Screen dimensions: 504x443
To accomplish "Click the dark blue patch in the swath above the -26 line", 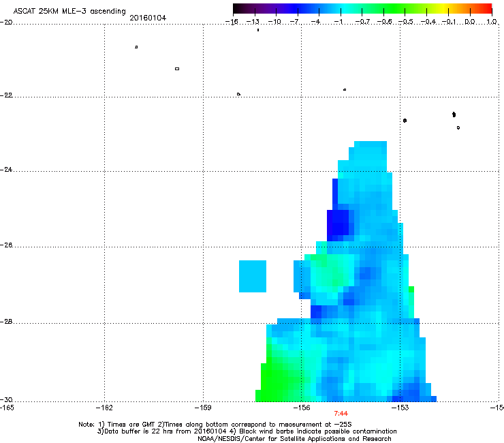I will [338, 223].
